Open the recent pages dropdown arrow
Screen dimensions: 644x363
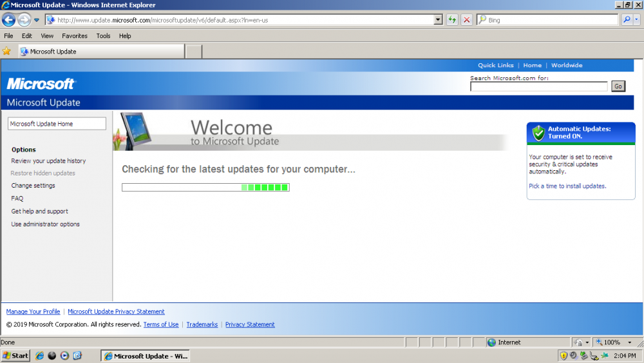click(x=37, y=20)
